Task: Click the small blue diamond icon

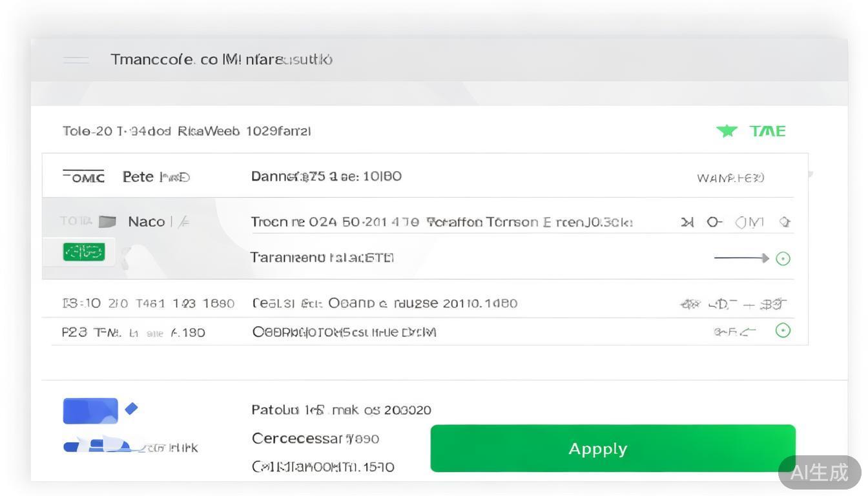Action: coord(132,408)
